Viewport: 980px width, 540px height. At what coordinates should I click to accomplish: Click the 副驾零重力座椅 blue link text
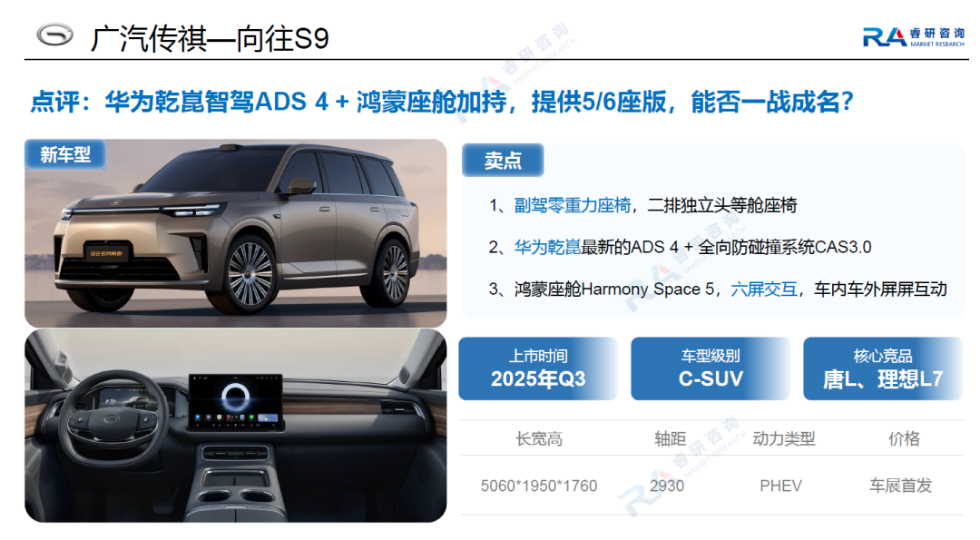(573, 205)
